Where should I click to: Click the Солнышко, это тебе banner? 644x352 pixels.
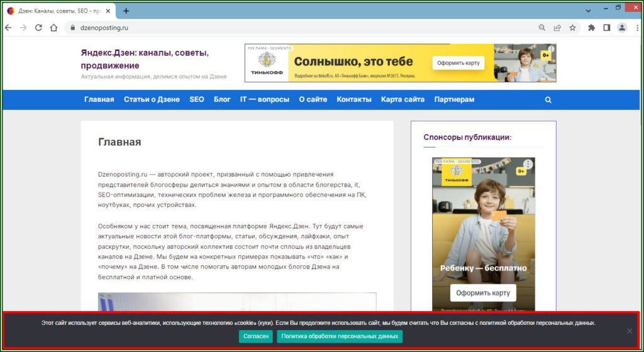coord(401,63)
